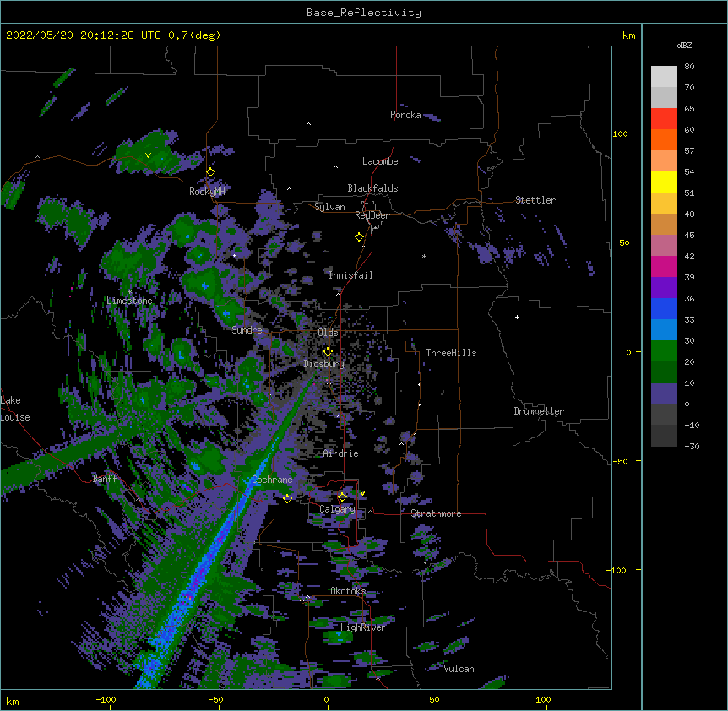Click the Stettler city label
This screenshot has height=711, width=728.
click(x=535, y=200)
